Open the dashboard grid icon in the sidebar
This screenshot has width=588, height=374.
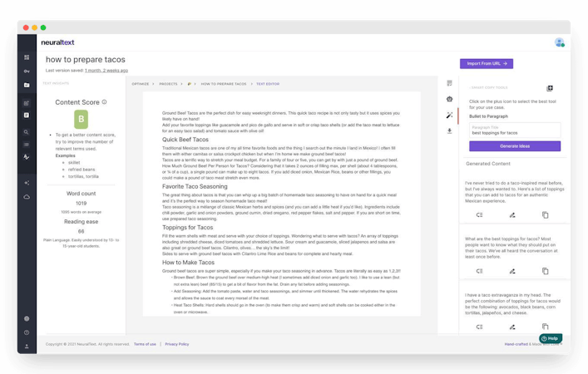(27, 57)
